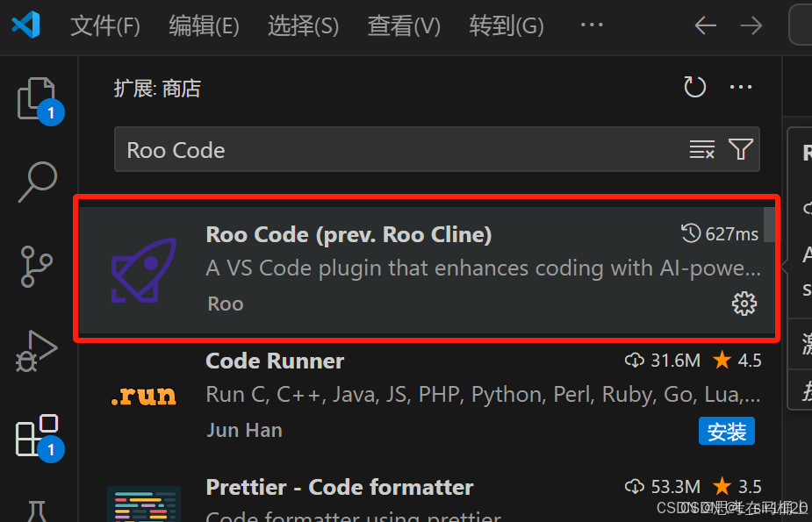Open the 文件(F) menu
This screenshot has height=522, width=812.
click(x=105, y=25)
